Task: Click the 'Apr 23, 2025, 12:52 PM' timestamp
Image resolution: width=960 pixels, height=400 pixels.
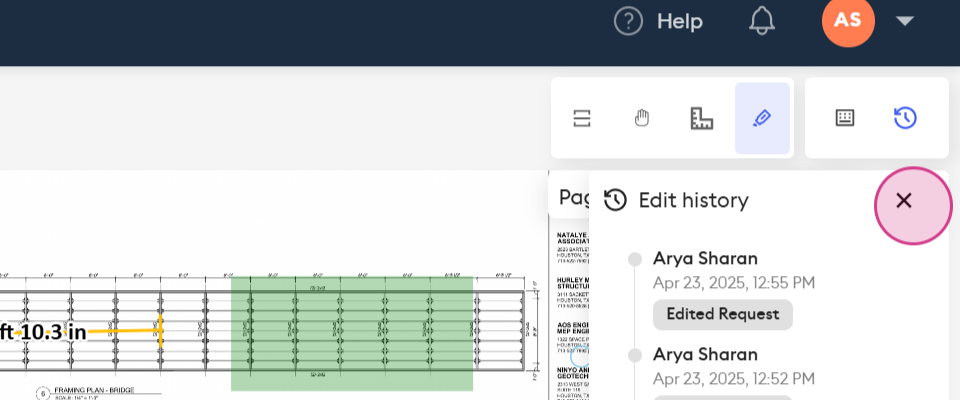Action: 734,379
